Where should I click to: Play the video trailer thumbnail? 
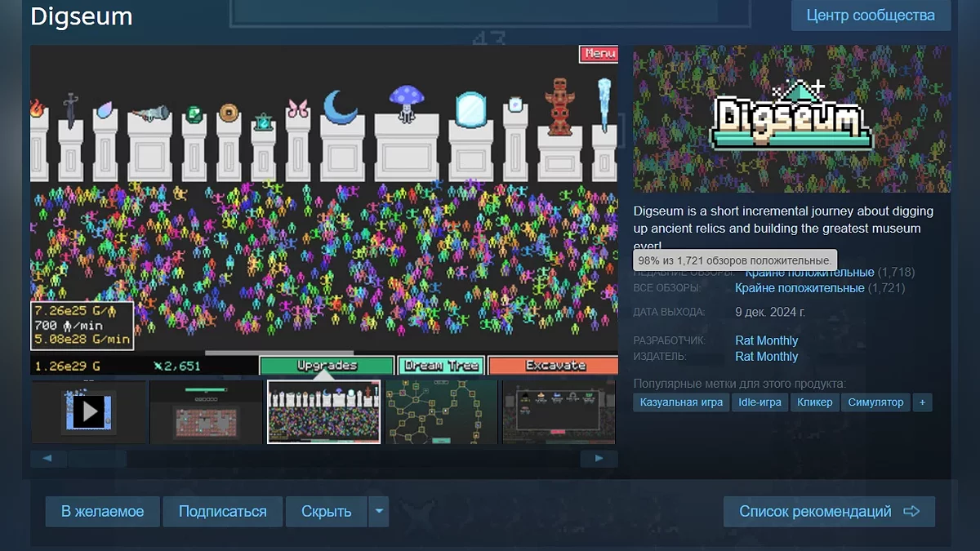click(89, 411)
